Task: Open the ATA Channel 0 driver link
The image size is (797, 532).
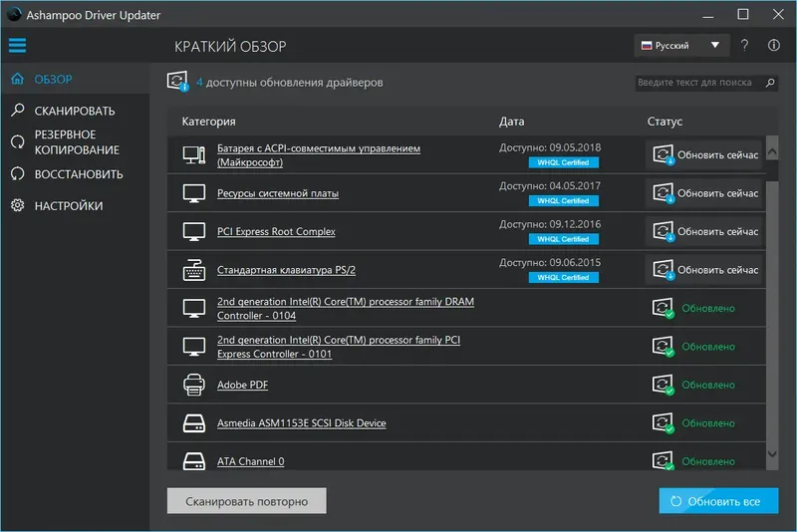Action: point(250,462)
